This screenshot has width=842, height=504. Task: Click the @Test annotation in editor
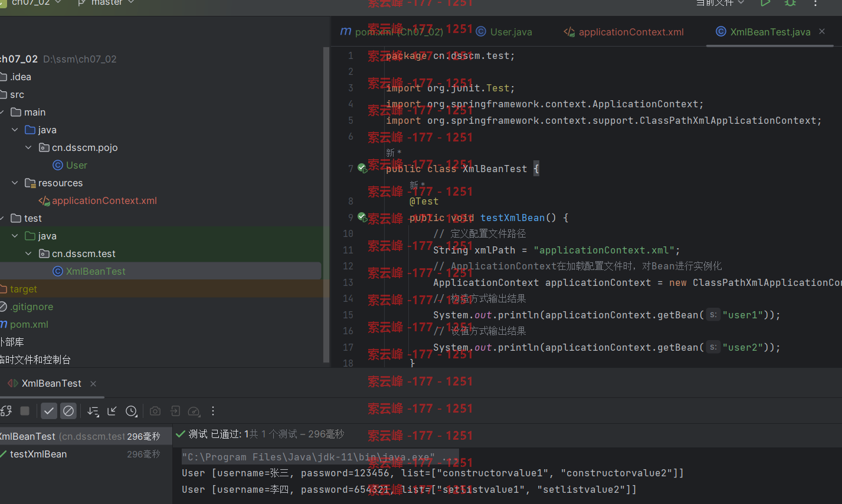coord(424,201)
